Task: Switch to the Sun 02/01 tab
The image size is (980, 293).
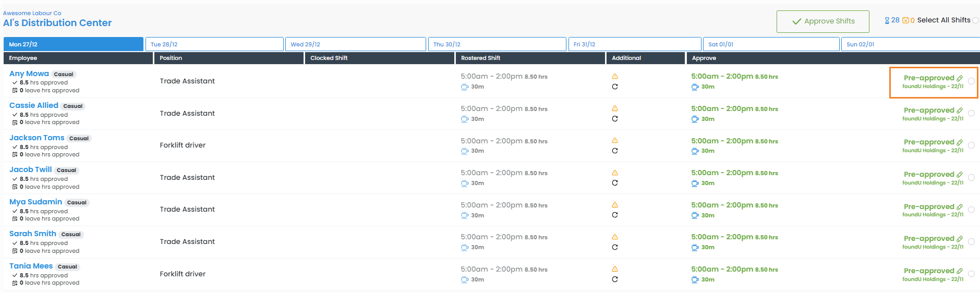Action: pyautogui.click(x=910, y=44)
